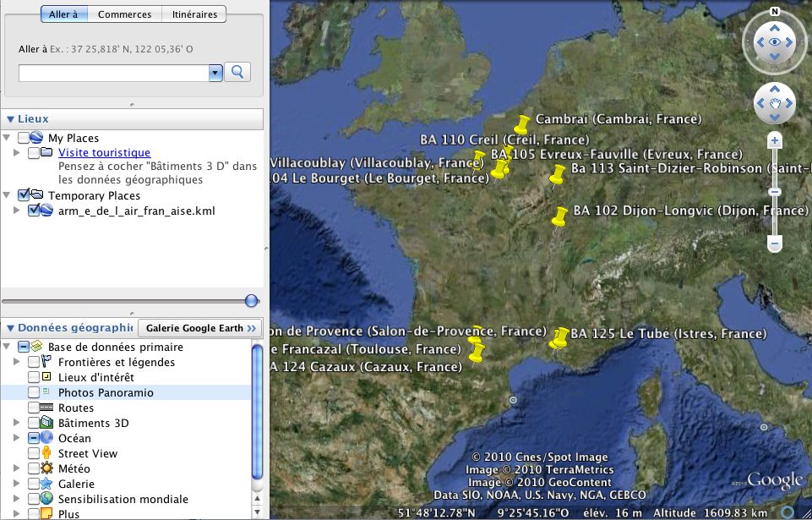Click the Aller à search input field

point(113,74)
